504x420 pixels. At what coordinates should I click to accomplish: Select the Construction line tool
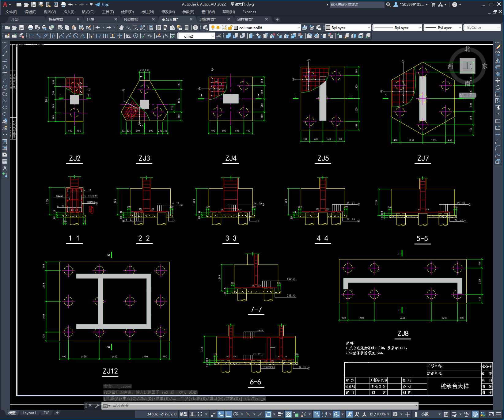coord(5,54)
